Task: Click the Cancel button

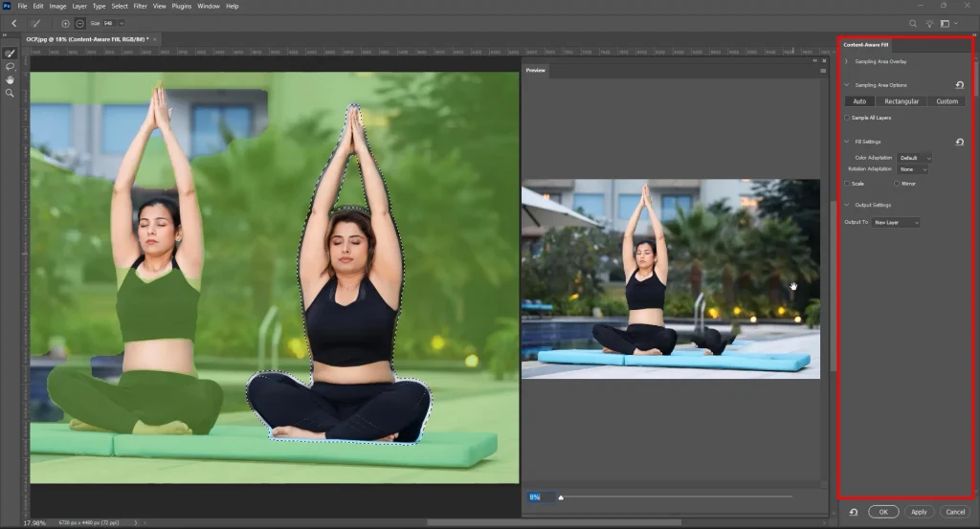Action: point(955,512)
